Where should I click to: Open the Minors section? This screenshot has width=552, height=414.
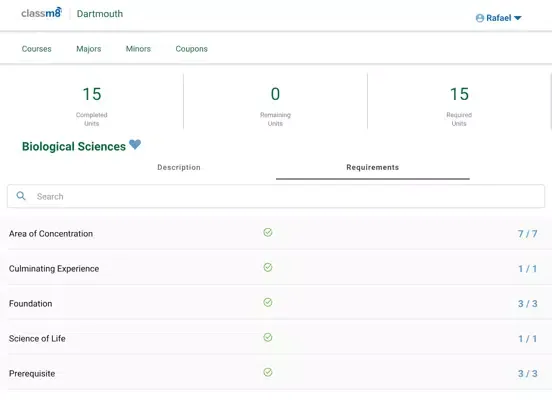click(x=138, y=49)
